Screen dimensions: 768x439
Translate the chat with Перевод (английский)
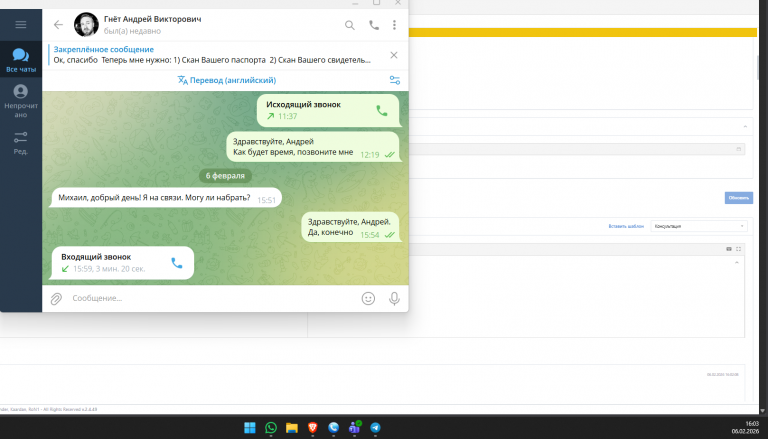tap(227, 80)
